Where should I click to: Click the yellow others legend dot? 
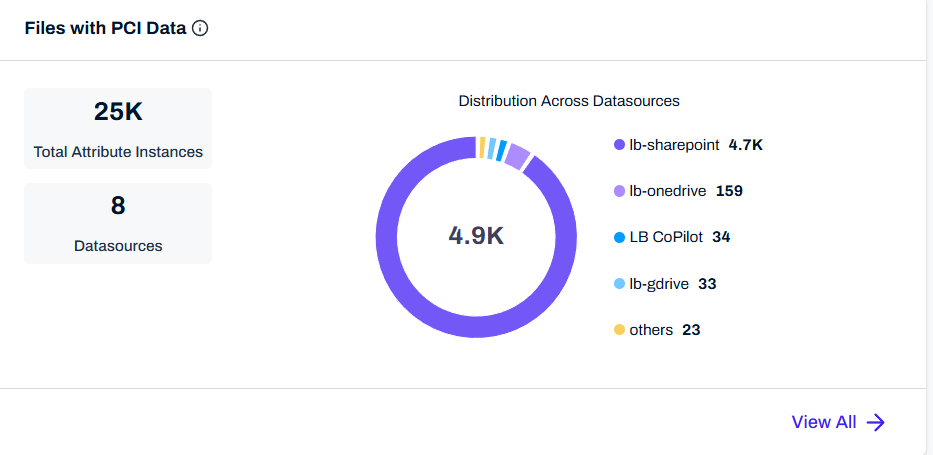pos(619,330)
